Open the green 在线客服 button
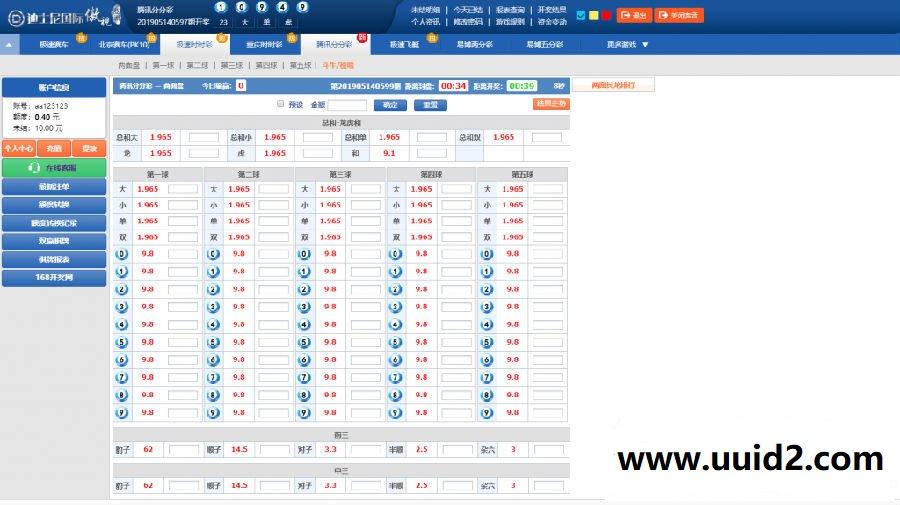The height and width of the screenshot is (505, 900). pyautogui.click(x=54, y=168)
